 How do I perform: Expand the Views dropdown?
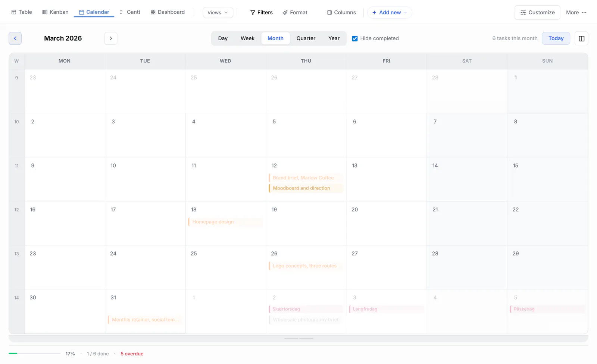pyautogui.click(x=218, y=12)
